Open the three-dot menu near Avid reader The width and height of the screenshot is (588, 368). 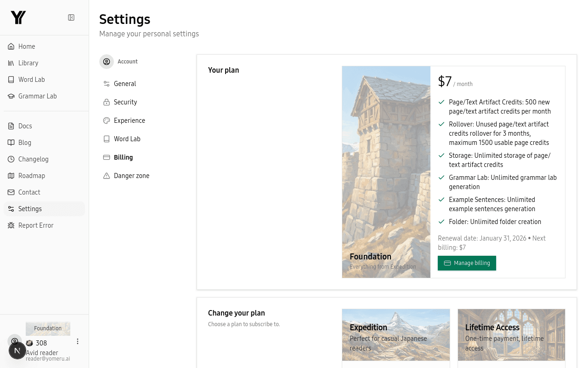[x=78, y=341]
